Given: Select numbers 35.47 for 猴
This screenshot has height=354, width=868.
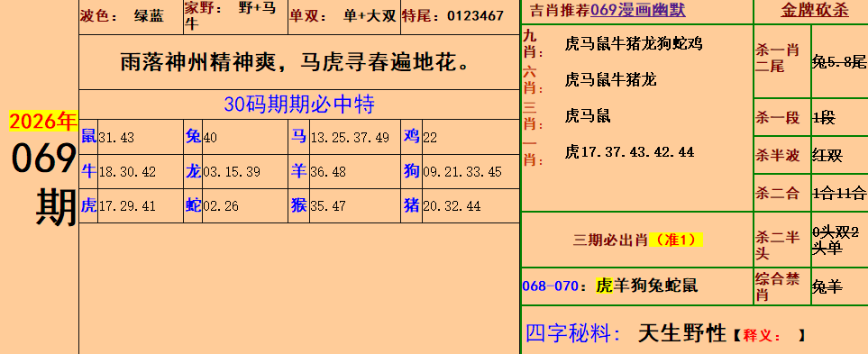Looking at the screenshot, I should click(x=328, y=206).
